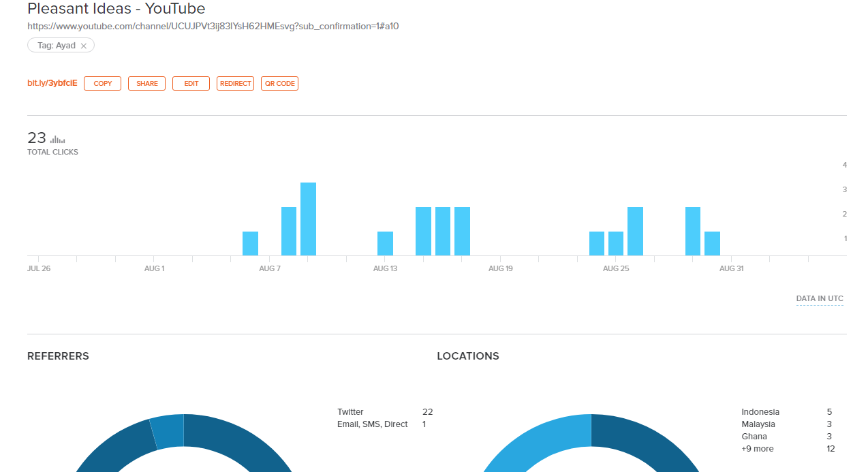The image size is (868, 472).
Task: Click the Ghana location row
Action: 787,436
